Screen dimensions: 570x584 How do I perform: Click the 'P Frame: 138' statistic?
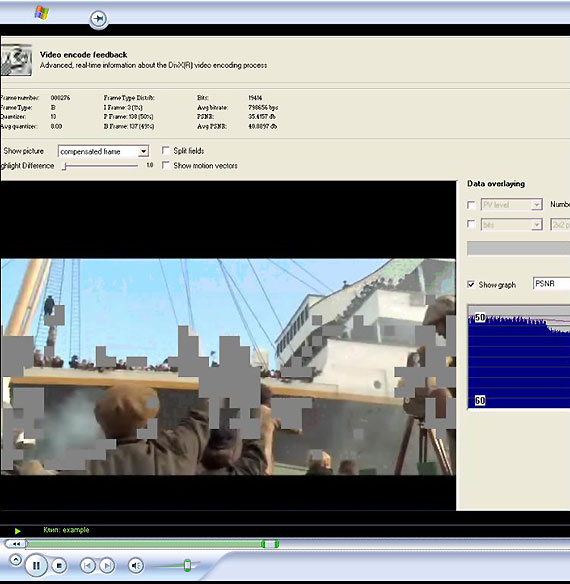pos(129,117)
